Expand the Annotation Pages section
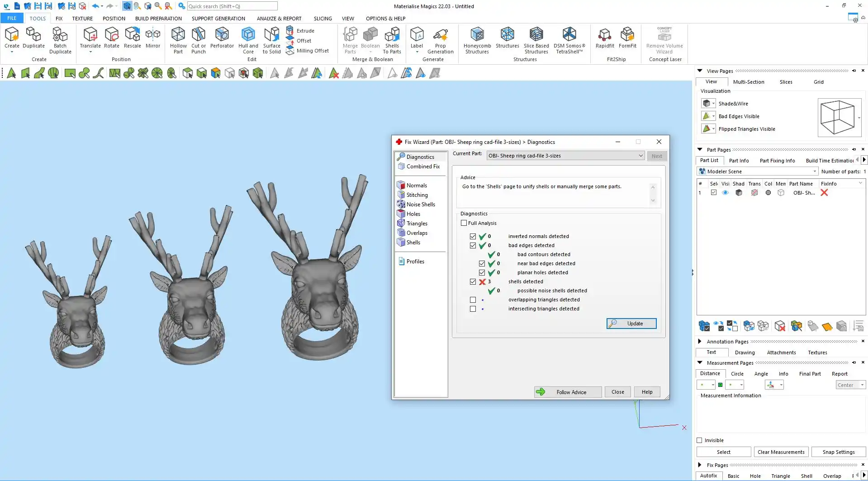The height and width of the screenshot is (481, 868). 700,342
